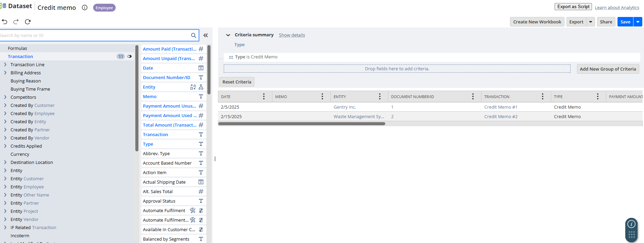
Task: Click the refresh dataset icon
Action: pyautogui.click(x=28, y=22)
